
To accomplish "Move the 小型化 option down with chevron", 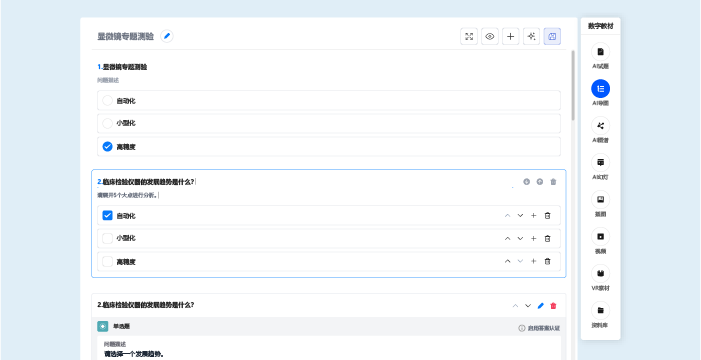I will coord(520,238).
